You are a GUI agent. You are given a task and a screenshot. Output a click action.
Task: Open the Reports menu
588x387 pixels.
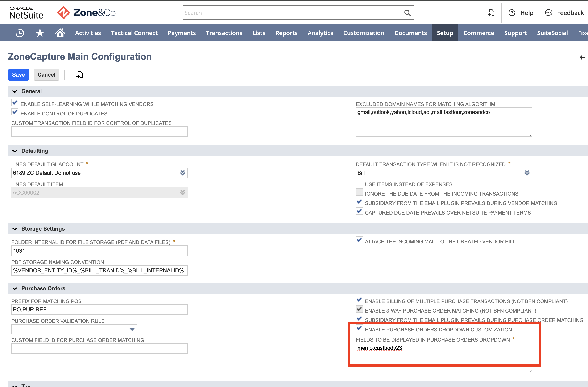286,33
